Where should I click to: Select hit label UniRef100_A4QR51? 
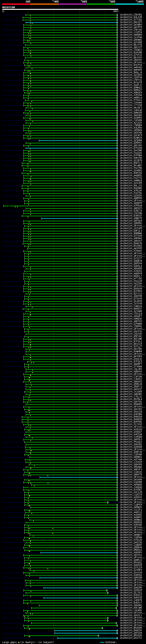coord(131,175)
